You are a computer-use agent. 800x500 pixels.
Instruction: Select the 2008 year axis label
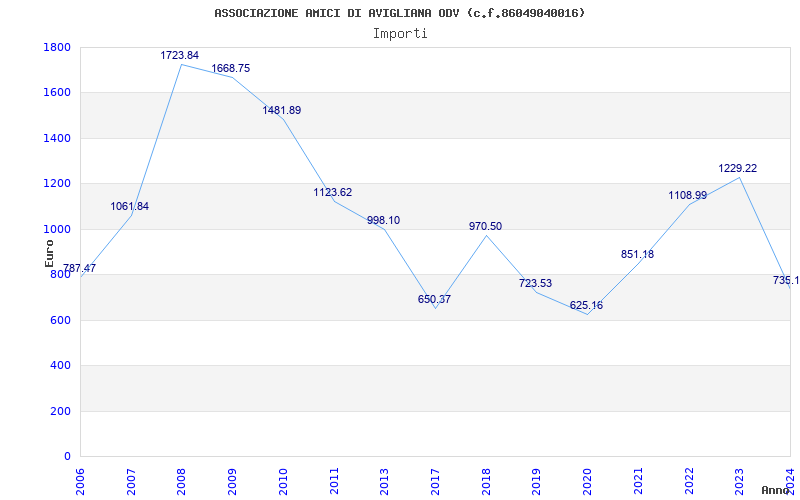(182, 479)
